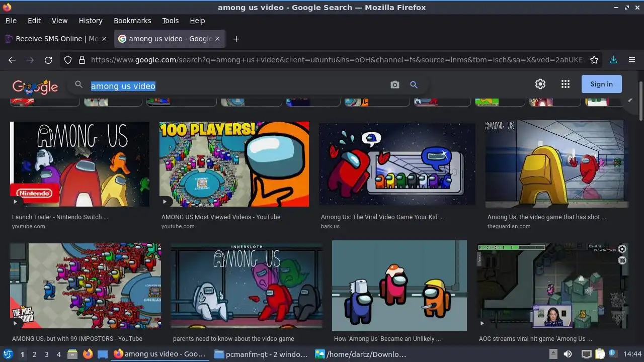Click the 14:44 clock
The height and width of the screenshot is (362, 644).
pyautogui.click(x=632, y=354)
